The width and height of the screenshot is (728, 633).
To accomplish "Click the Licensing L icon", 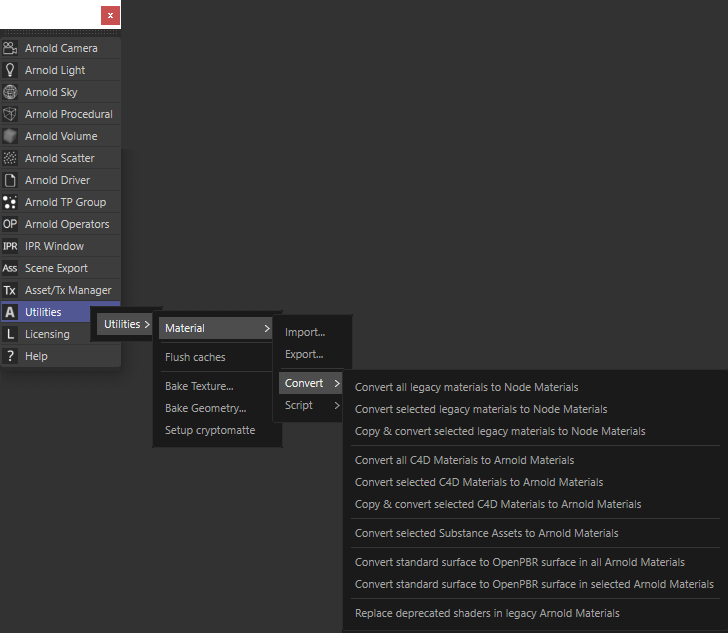I will pos(10,334).
